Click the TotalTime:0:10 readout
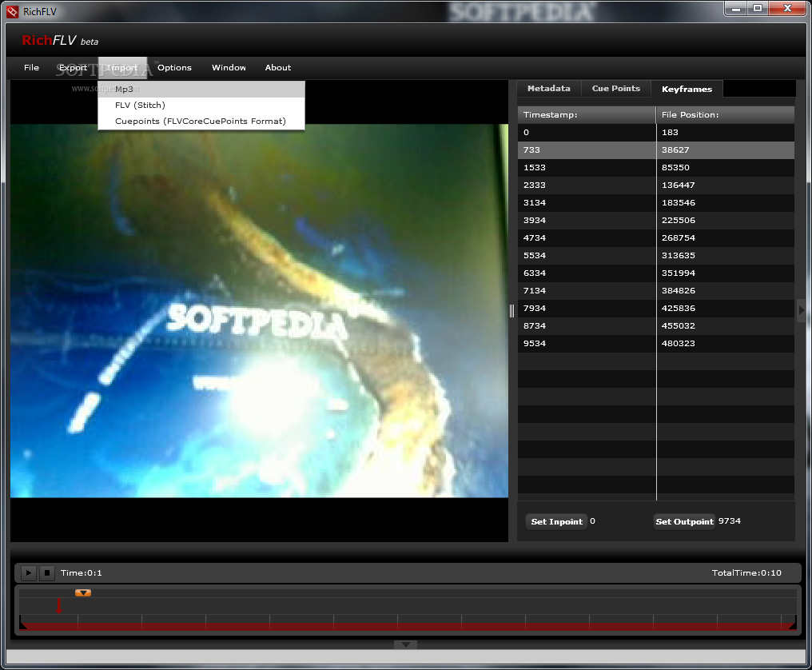 pyautogui.click(x=746, y=572)
